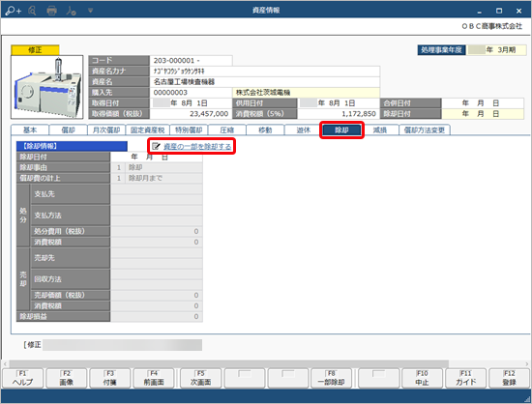Open the small dropdown arrow in title bar

click(90, 11)
